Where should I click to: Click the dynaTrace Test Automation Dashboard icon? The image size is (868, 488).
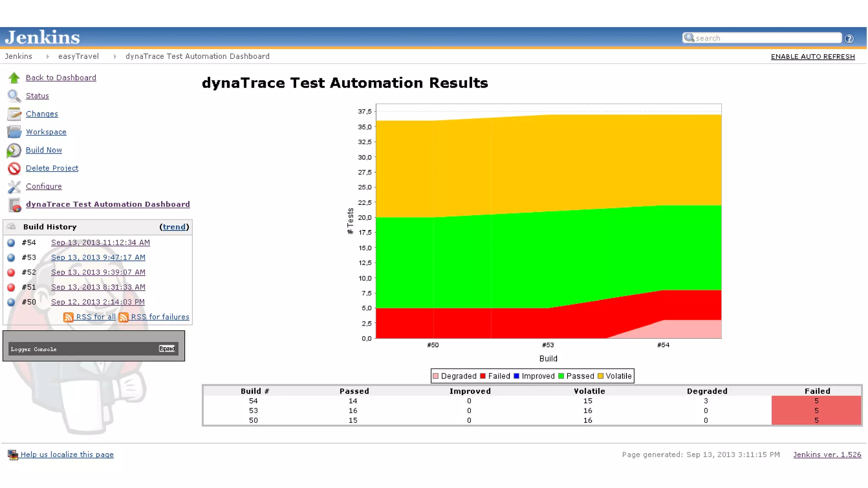15,205
